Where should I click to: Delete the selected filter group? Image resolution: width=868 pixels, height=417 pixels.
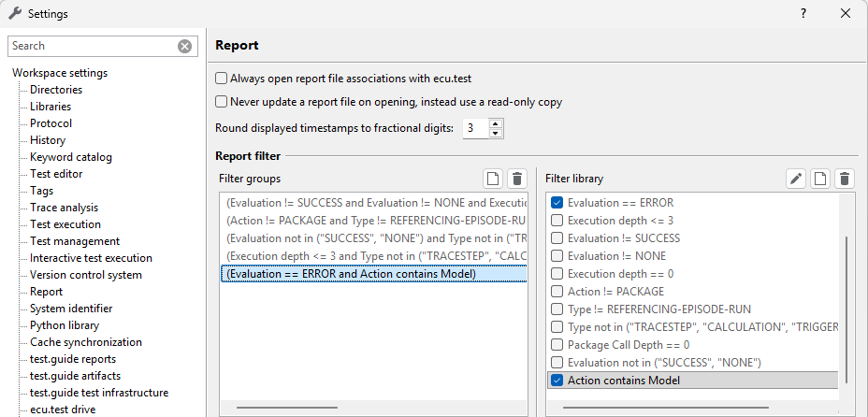517,180
